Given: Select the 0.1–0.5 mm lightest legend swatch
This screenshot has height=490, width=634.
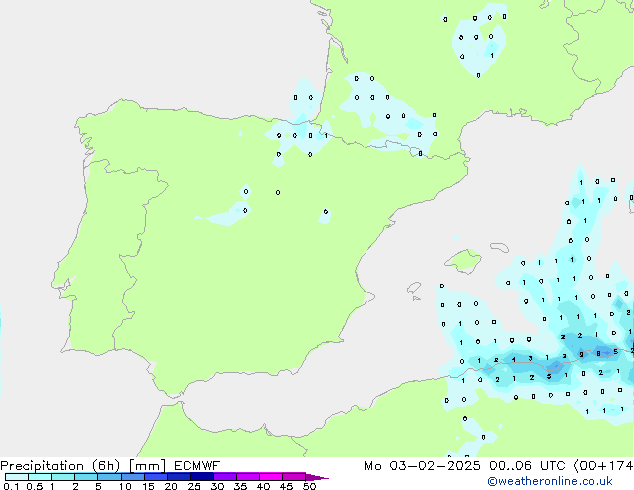Looking at the screenshot, I should coord(17,477).
